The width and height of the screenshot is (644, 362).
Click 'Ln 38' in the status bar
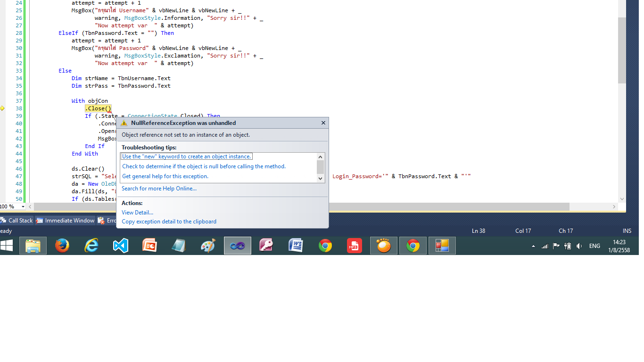479,231
